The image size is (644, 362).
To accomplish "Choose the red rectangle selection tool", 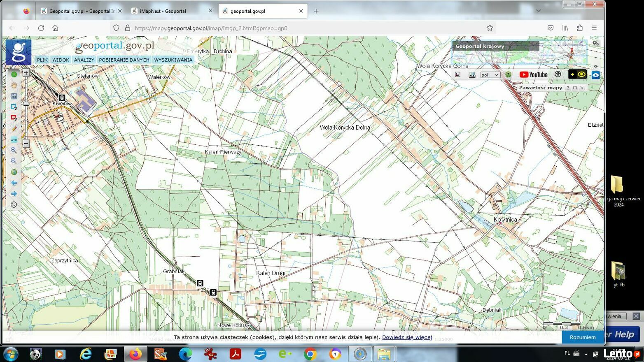I will (x=14, y=118).
